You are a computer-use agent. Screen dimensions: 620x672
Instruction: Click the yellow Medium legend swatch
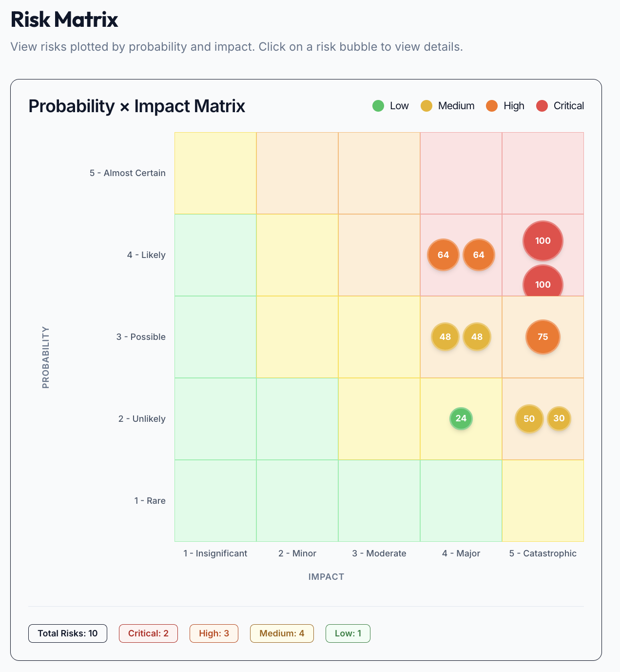pyautogui.click(x=426, y=106)
